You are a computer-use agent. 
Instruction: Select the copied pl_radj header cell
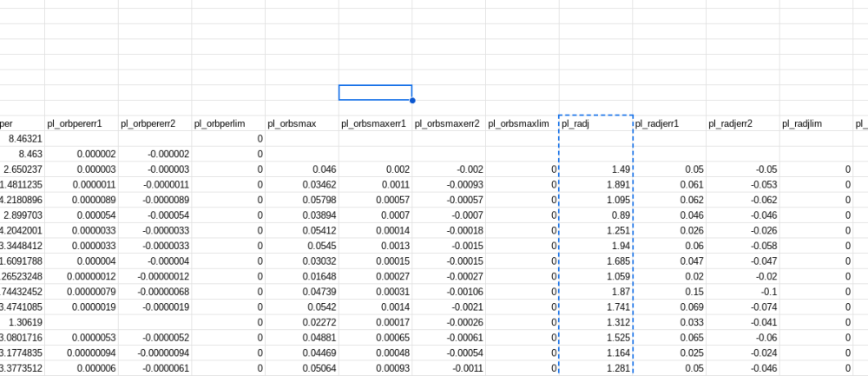pyautogui.click(x=596, y=123)
